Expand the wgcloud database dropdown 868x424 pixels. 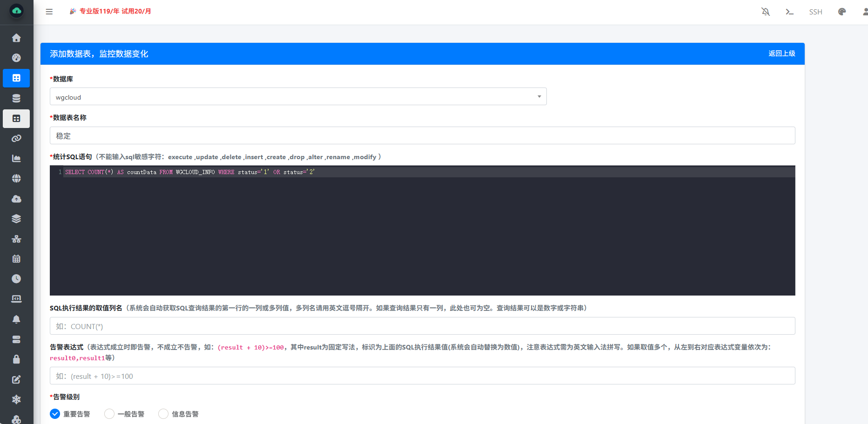click(x=298, y=97)
